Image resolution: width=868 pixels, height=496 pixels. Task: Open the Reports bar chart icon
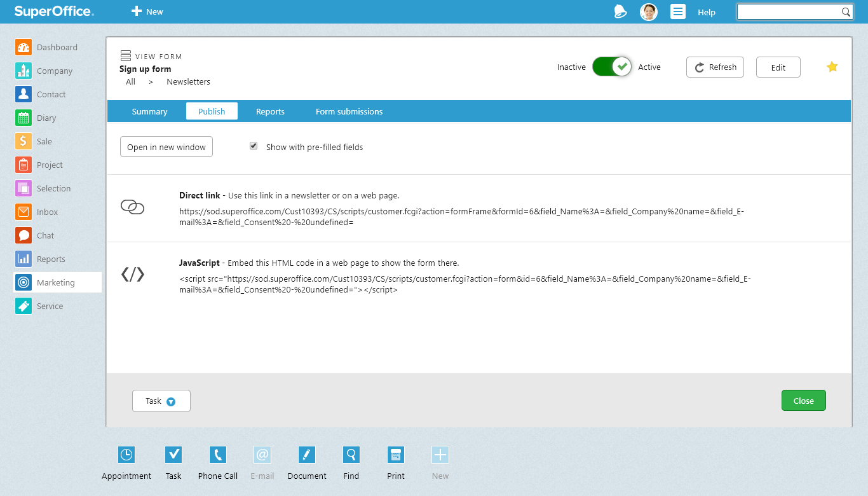(x=24, y=259)
